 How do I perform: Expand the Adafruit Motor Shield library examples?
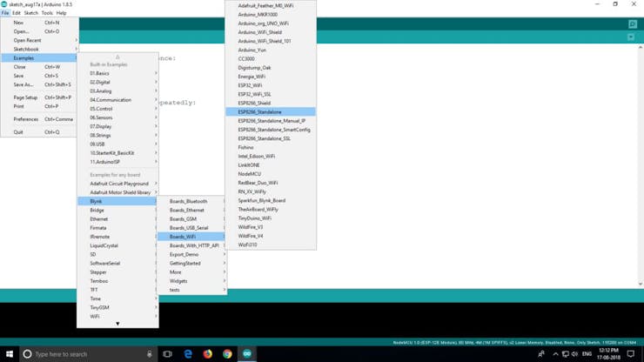pos(117,192)
